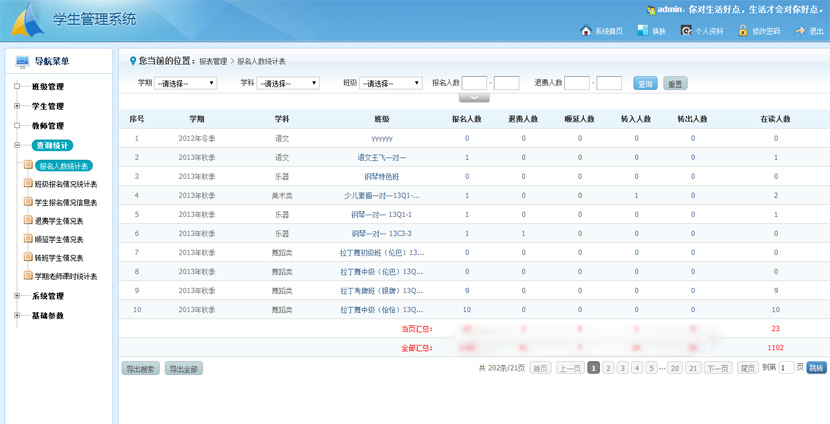Open the 学期 dropdown

point(185,83)
